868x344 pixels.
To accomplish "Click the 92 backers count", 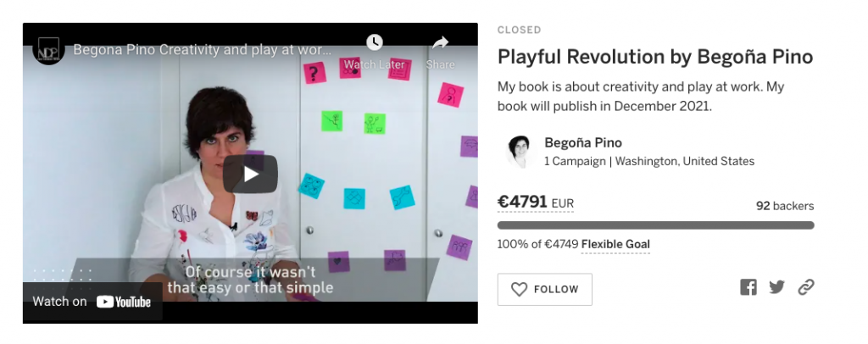I will coord(785,206).
